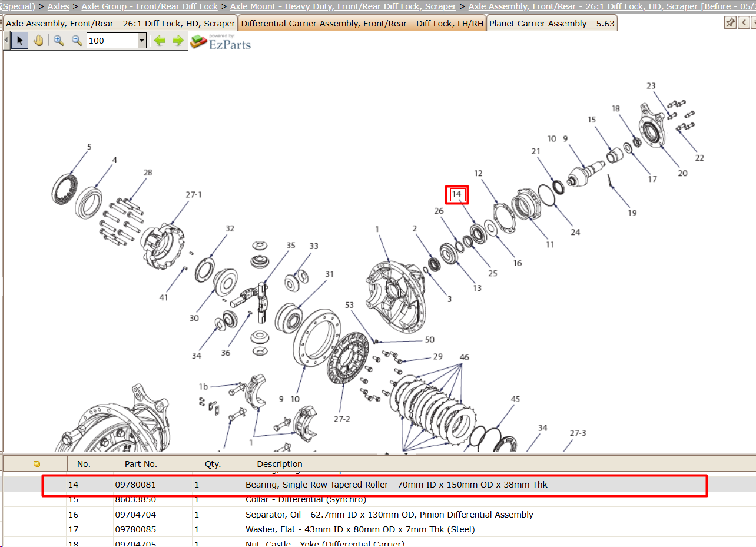Switch to Axle Assembly, Front/Rear tab
Screen dimensions: 756x547
coord(120,24)
